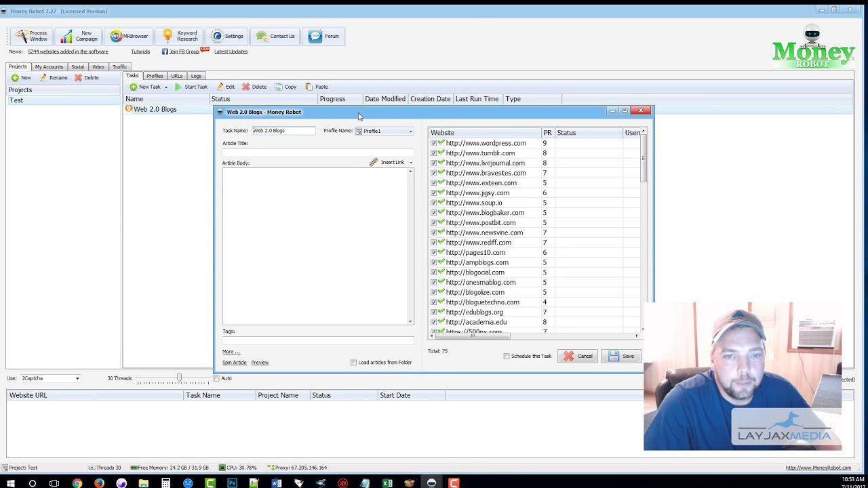The height and width of the screenshot is (488, 868).
Task: Open the Forum toolbar button
Action: pyautogui.click(x=323, y=36)
